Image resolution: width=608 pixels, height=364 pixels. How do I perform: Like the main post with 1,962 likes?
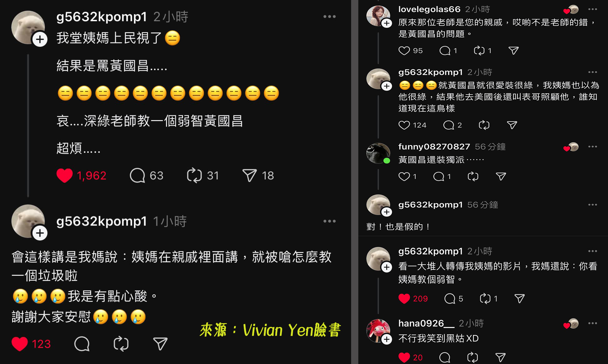click(x=65, y=175)
